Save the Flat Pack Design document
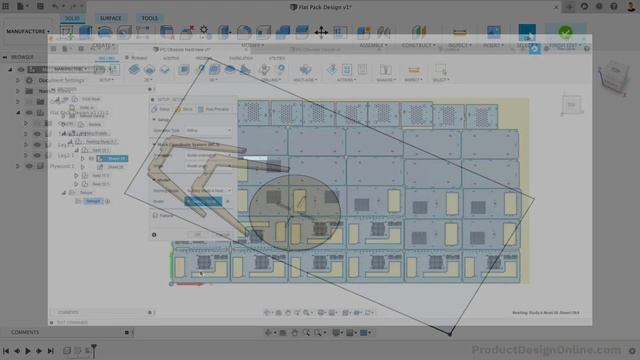The width and height of the screenshot is (640, 360). 40,6
